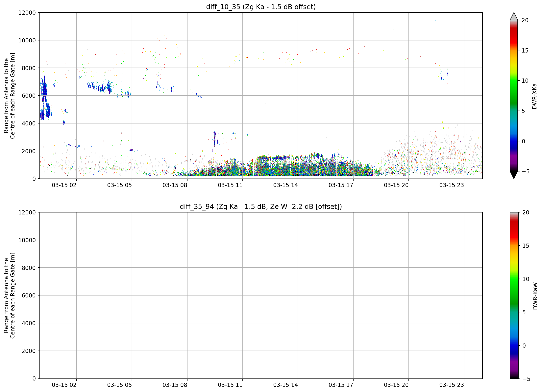542x392 pixels.
Task: Click the '03-15 23' tick label under the diff_35_94 plot
Action: pyautogui.click(x=451, y=385)
